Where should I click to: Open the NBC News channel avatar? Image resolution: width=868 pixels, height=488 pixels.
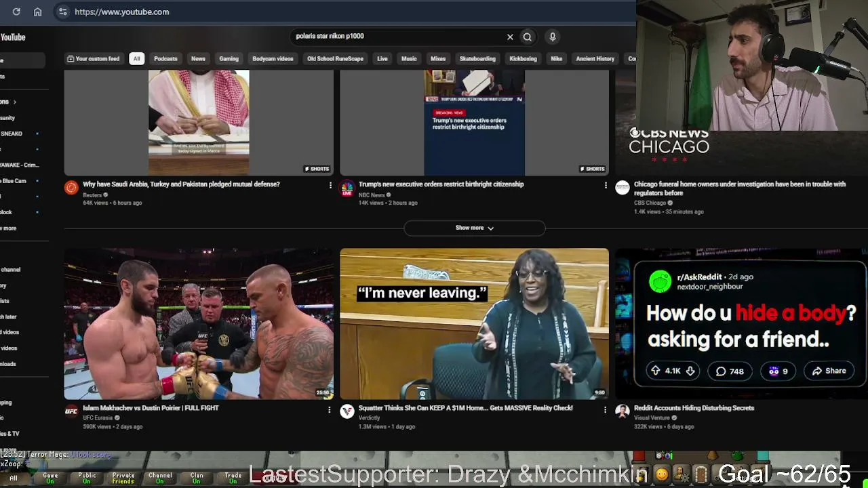tap(347, 188)
